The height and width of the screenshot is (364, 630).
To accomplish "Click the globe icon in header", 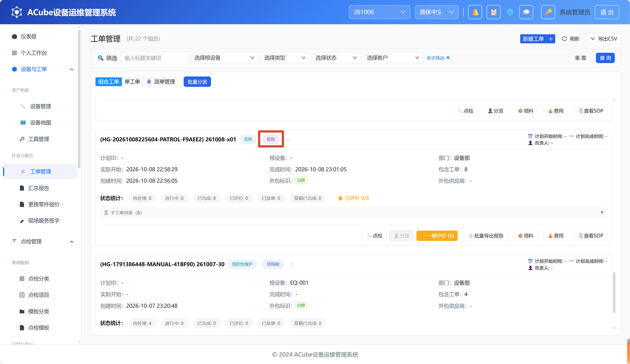I will (510, 12).
